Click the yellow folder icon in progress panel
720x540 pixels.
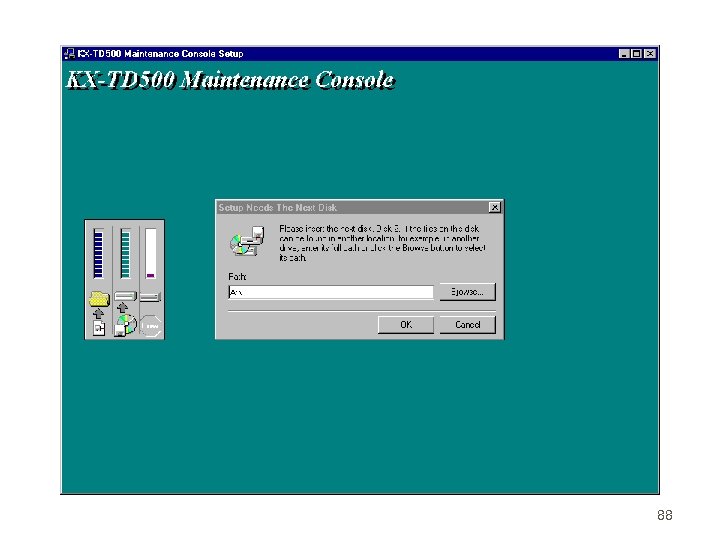point(99,299)
